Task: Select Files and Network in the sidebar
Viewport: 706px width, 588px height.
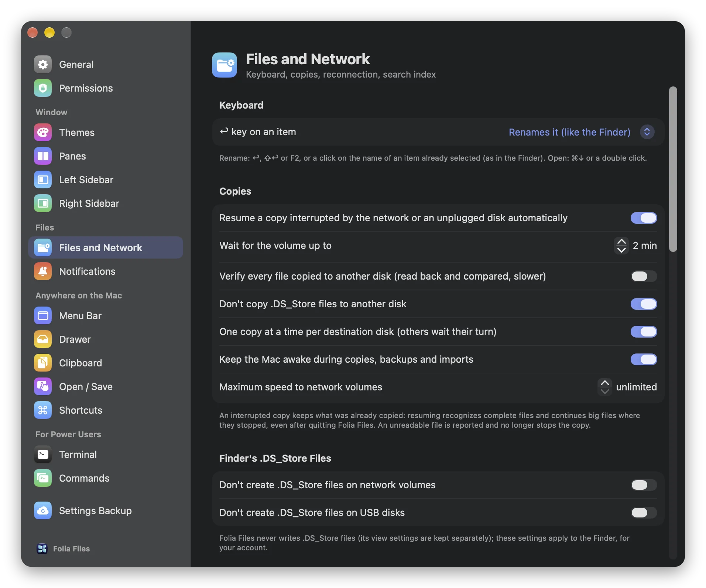Action: (x=106, y=248)
